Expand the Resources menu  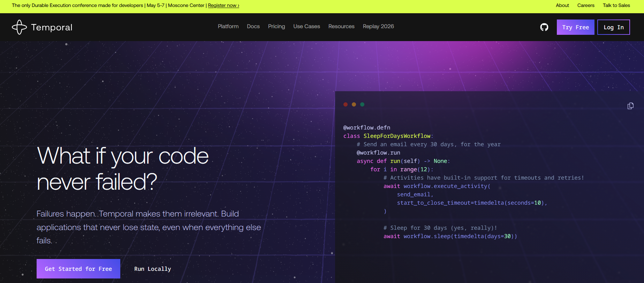(341, 26)
